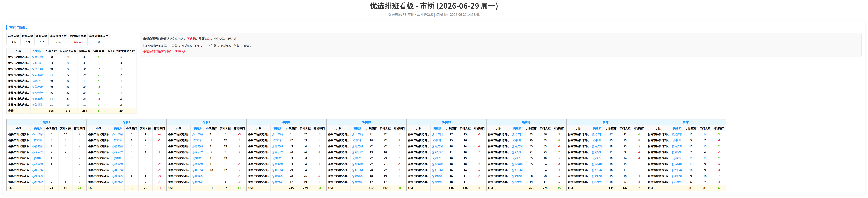Click the 夜宵1 time-slot table header
This screenshot has width=868, height=198.
[606, 122]
